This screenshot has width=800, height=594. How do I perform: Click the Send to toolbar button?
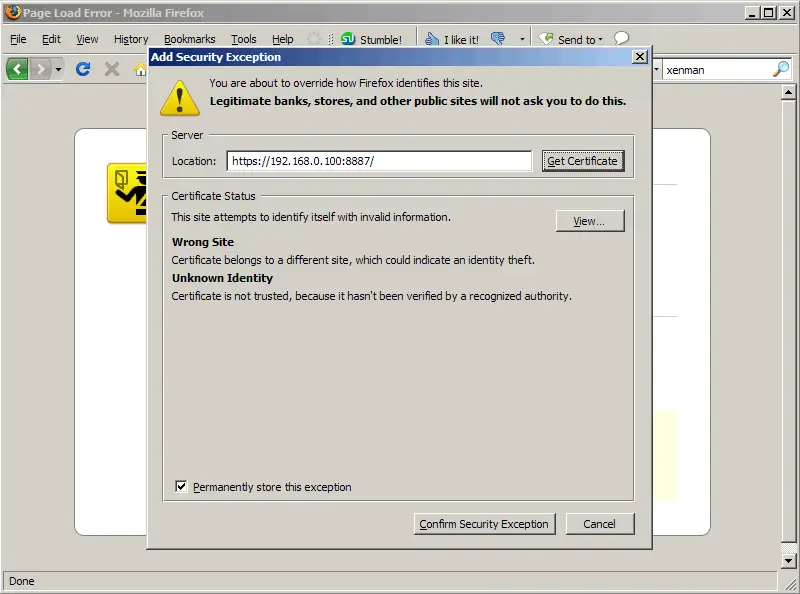(x=571, y=39)
